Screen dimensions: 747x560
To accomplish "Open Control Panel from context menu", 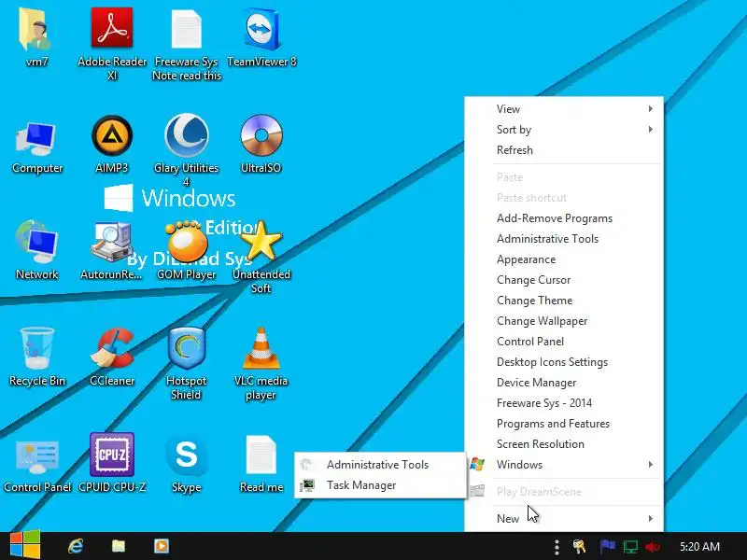I will (x=564, y=341).
